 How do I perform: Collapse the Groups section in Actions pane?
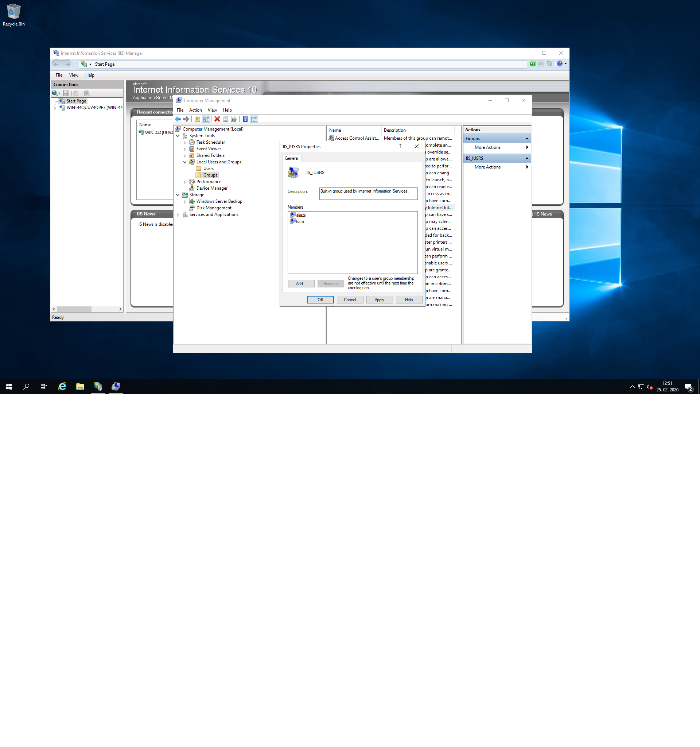click(x=526, y=139)
